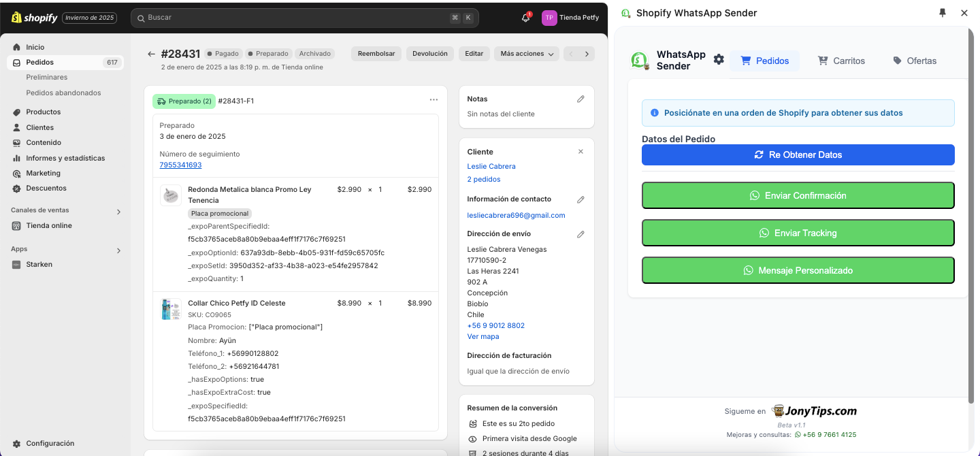Click the Starken app icon

16,264
